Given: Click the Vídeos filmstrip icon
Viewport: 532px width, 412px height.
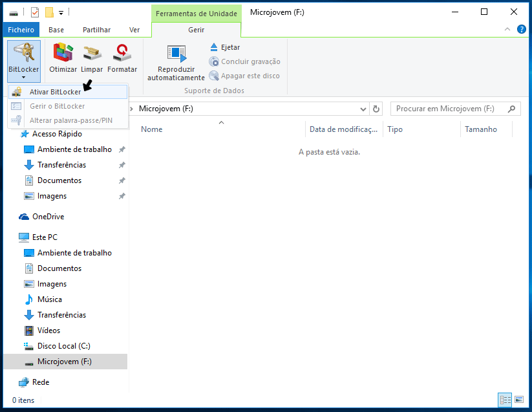Looking at the screenshot, I should coord(29,331).
